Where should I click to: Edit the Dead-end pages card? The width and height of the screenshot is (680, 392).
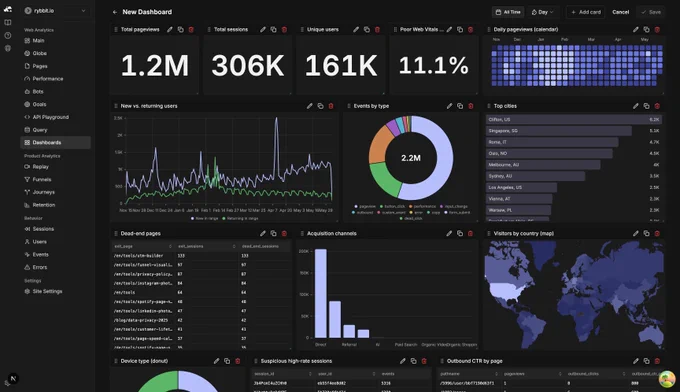pos(263,233)
